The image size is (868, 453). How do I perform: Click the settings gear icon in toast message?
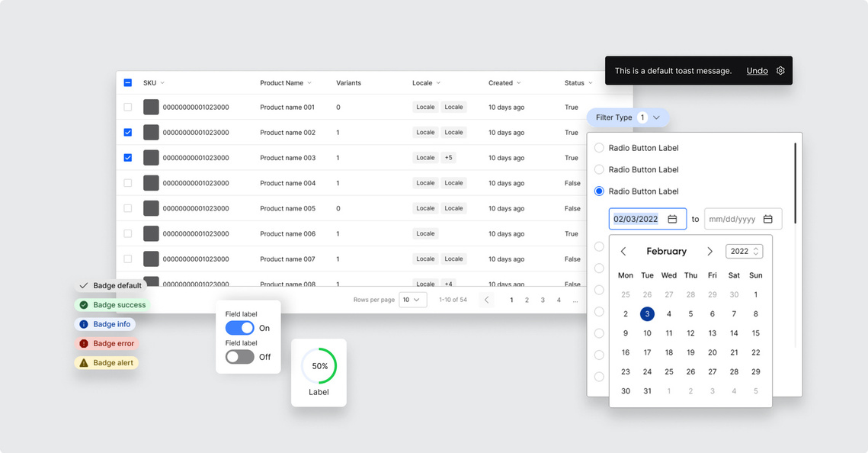[x=780, y=70]
